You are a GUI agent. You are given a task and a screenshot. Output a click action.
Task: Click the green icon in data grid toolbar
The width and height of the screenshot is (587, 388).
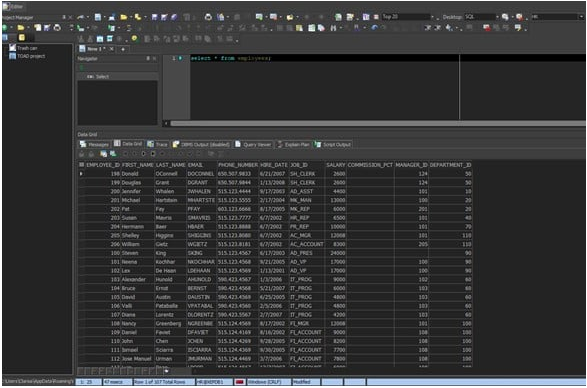tap(112, 154)
